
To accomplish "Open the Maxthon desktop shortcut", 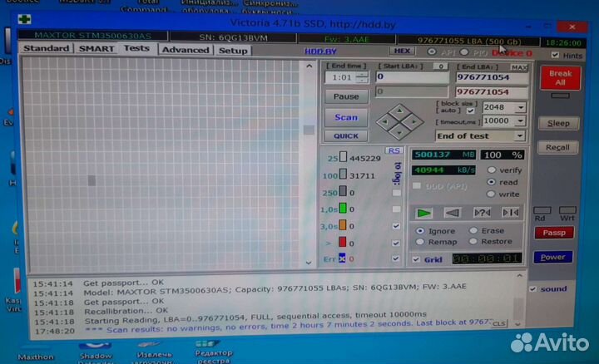I will (x=36, y=354).
